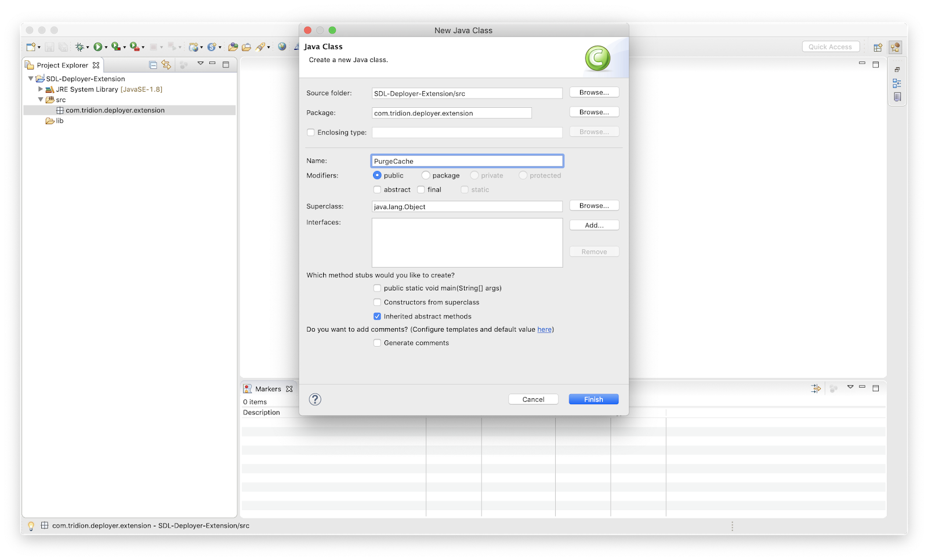The height and width of the screenshot is (560, 928).
Task: Collapse all nodes in Project Explorer toolbar
Action: [153, 64]
